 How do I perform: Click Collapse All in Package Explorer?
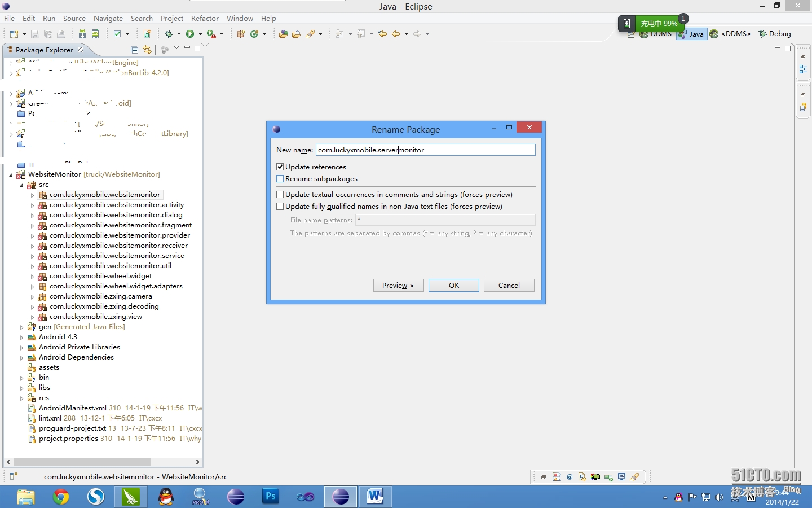[x=134, y=50]
